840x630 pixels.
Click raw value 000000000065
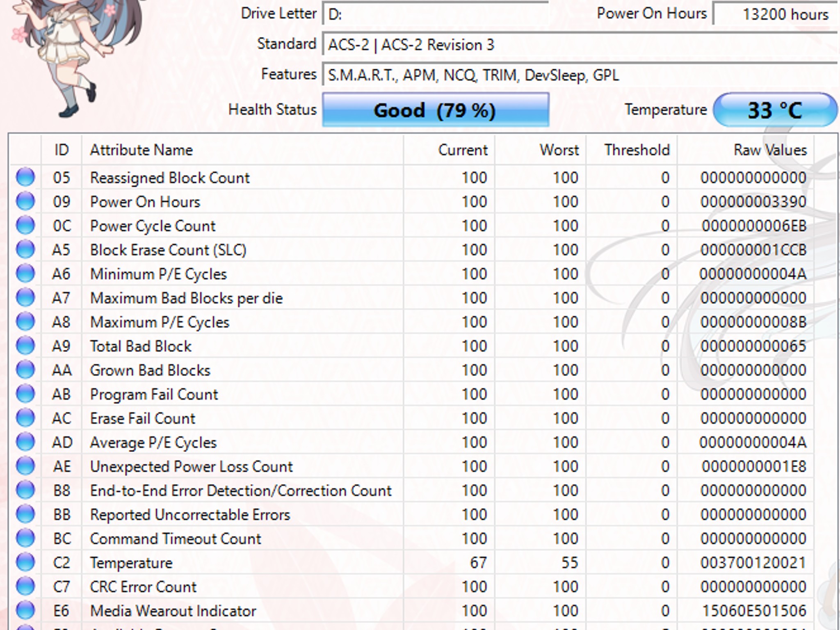753,346
